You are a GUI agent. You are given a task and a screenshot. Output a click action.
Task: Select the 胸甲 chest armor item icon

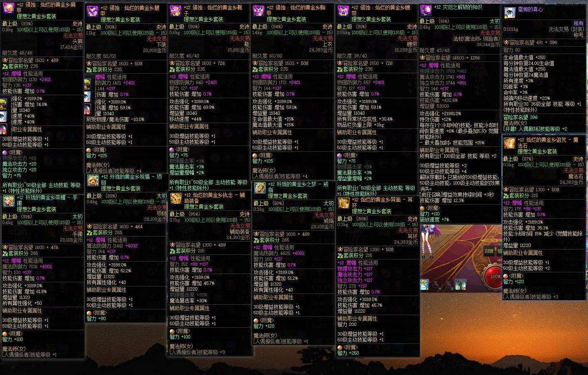[259, 11]
